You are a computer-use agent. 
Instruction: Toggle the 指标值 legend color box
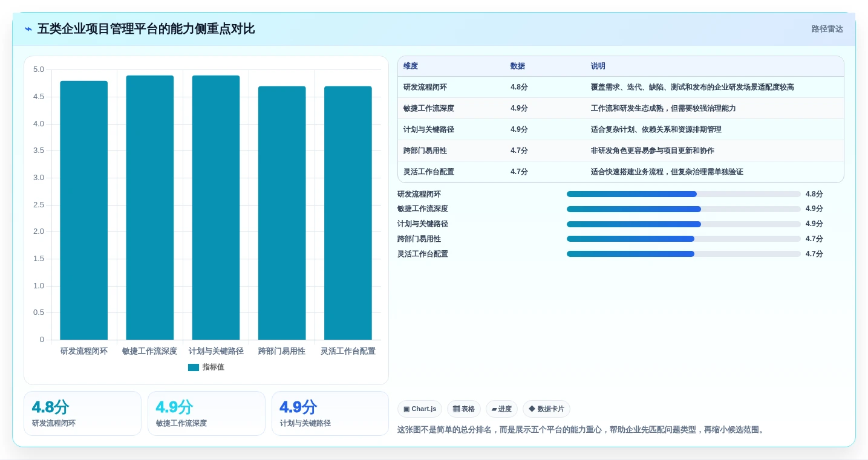(x=194, y=368)
